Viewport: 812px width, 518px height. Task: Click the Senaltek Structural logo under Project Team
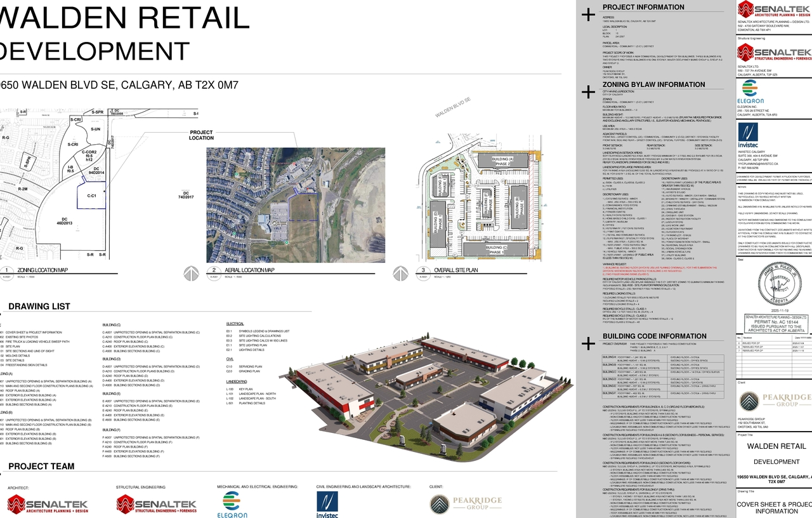point(156,505)
